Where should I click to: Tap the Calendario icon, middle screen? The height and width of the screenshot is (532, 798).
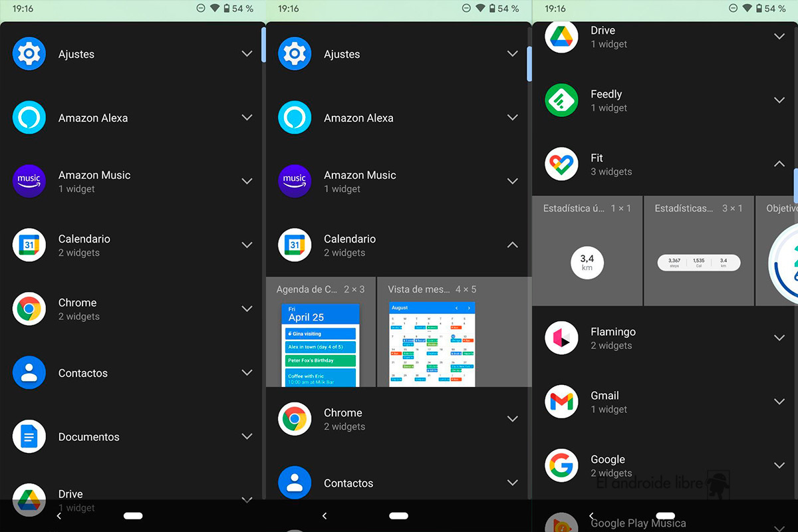pyautogui.click(x=295, y=245)
